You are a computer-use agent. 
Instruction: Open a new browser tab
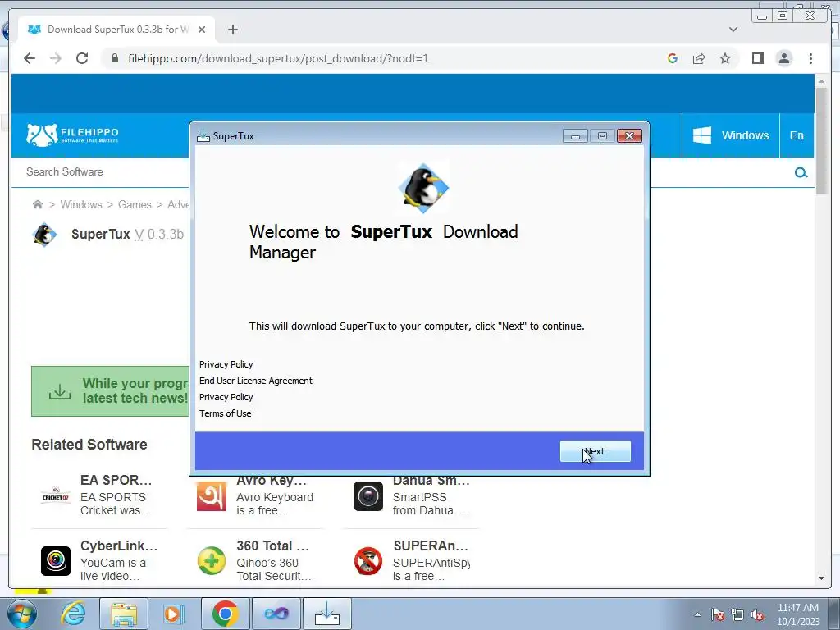point(232,30)
